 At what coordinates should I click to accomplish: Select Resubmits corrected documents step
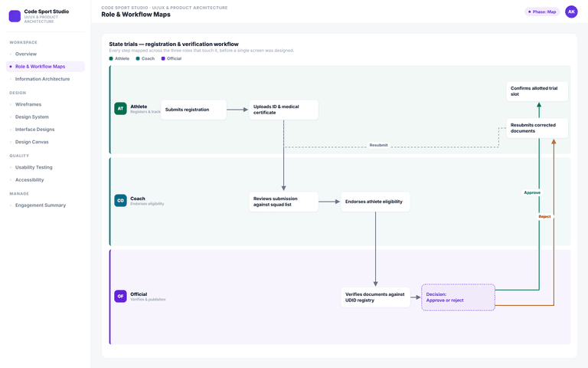coord(537,128)
